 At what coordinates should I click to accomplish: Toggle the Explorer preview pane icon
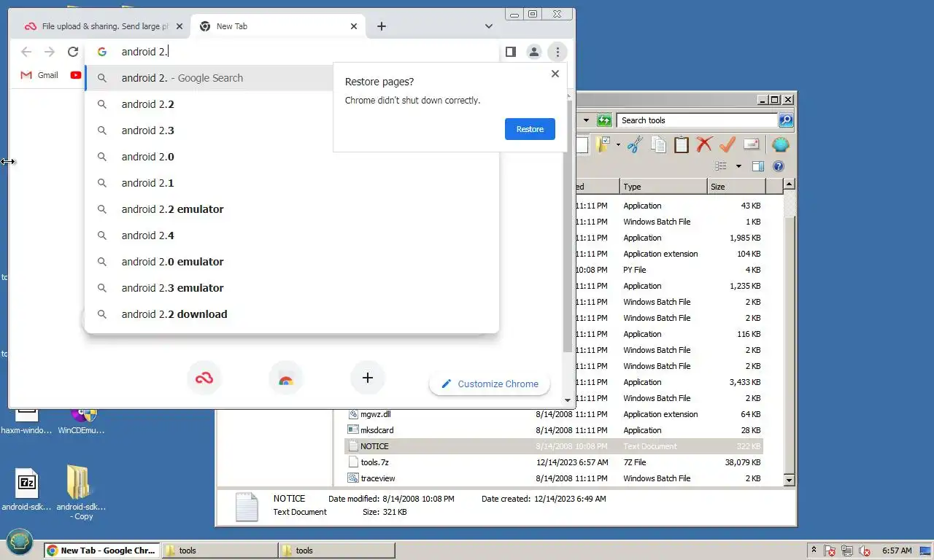coord(758,166)
